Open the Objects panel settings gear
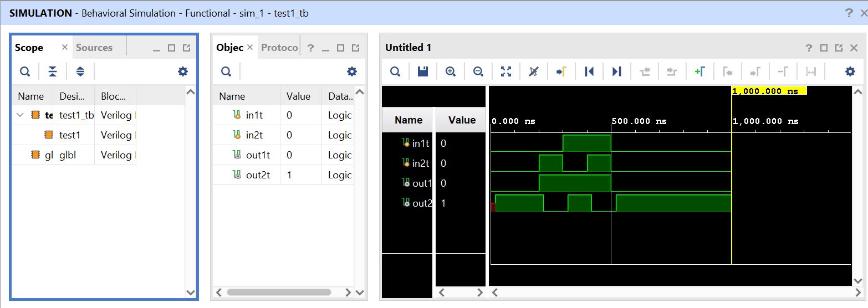This screenshot has height=308, width=868. [352, 71]
